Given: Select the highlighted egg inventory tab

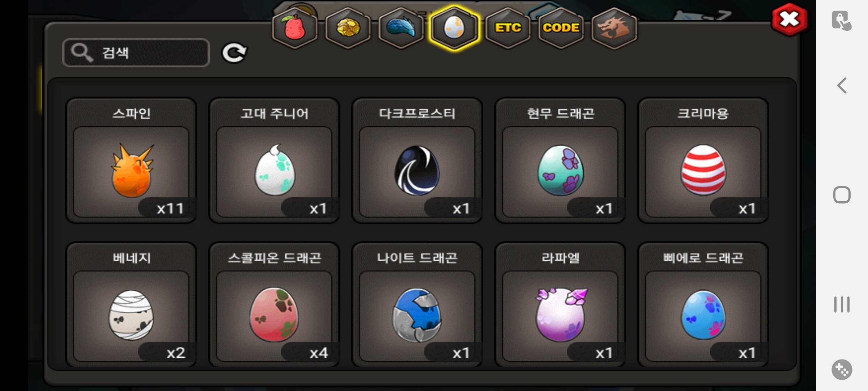Looking at the screenshot, I should coord(454,28).
